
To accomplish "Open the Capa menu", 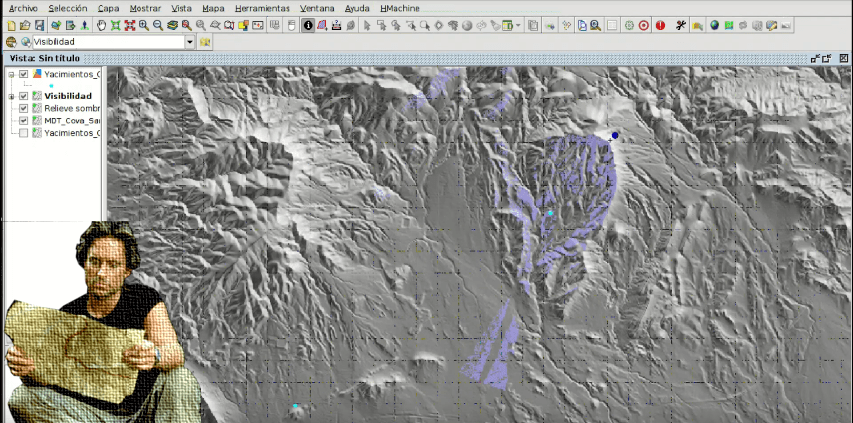I will tap(108, 8).
